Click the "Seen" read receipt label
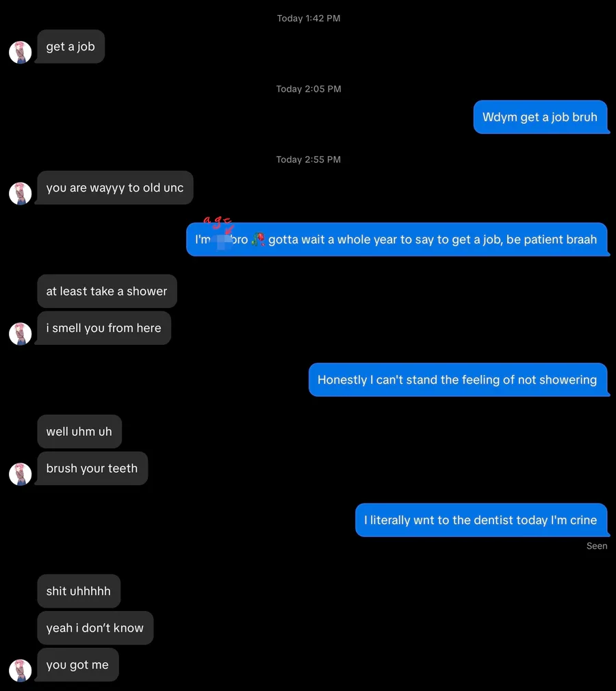Viewport: 616px width, 691px height. [597, 546]
